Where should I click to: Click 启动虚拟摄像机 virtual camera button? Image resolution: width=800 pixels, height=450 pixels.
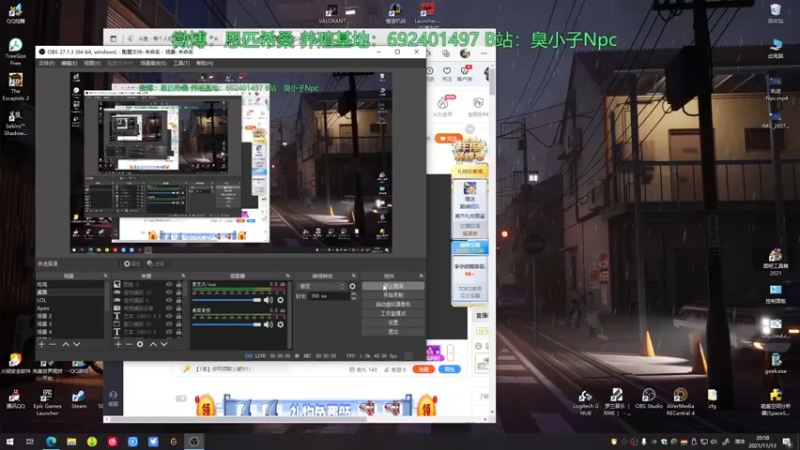pos(393,304)
